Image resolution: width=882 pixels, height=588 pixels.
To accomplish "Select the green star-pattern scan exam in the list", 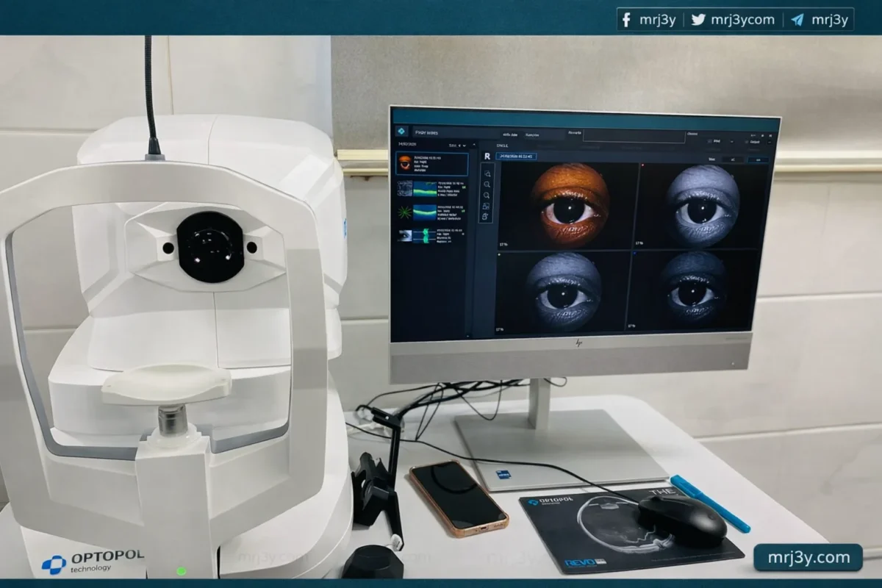I will click(404, 212).
